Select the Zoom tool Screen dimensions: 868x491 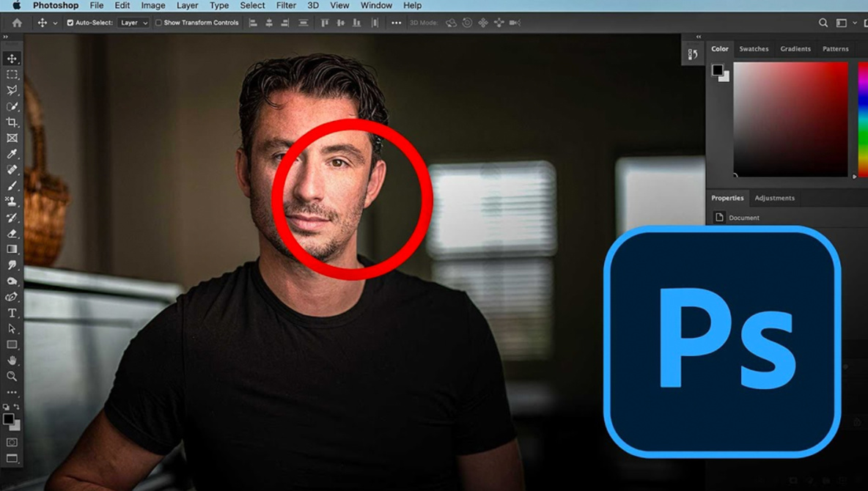(12, 377)
